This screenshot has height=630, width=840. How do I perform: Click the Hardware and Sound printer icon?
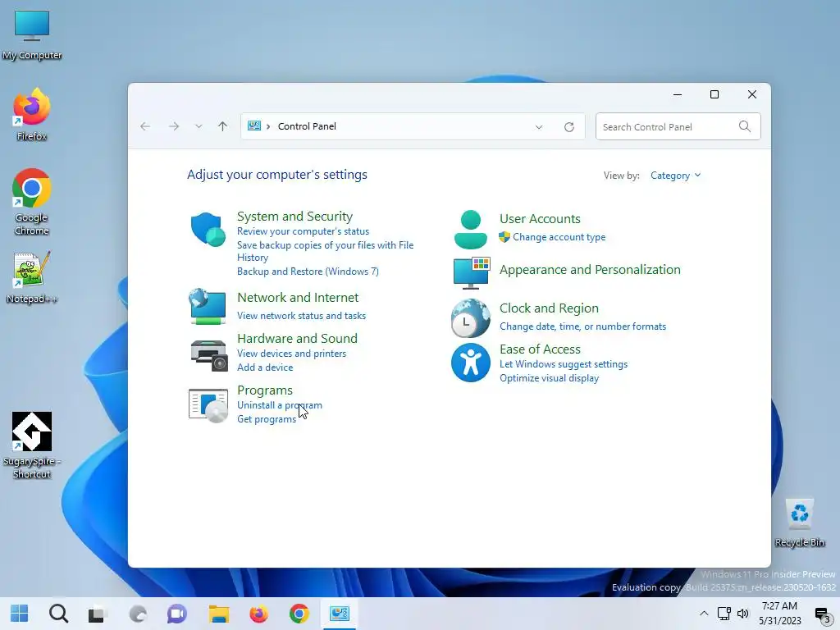pos(209,355)
